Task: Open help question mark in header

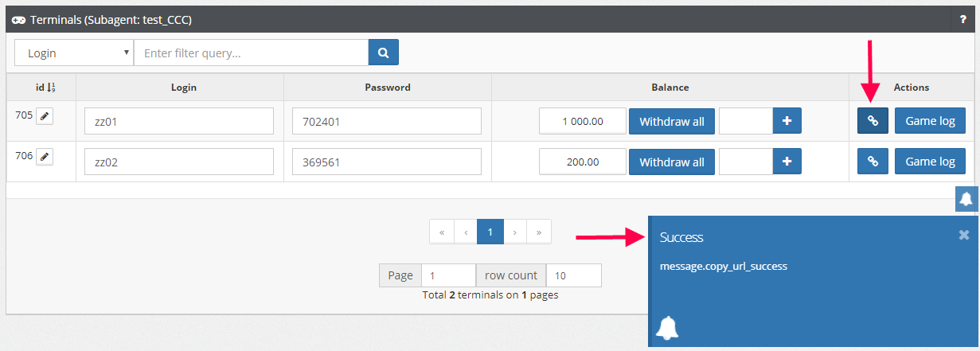Action: (962, 20)
